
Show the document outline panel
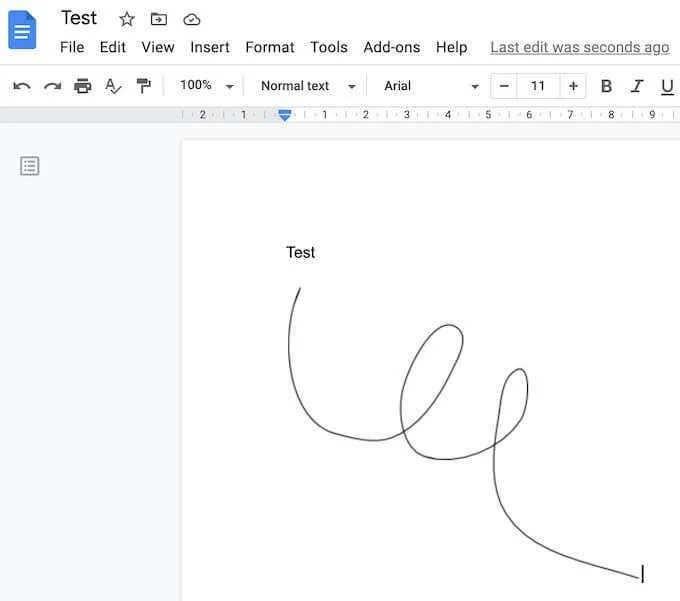click(29, 166)
